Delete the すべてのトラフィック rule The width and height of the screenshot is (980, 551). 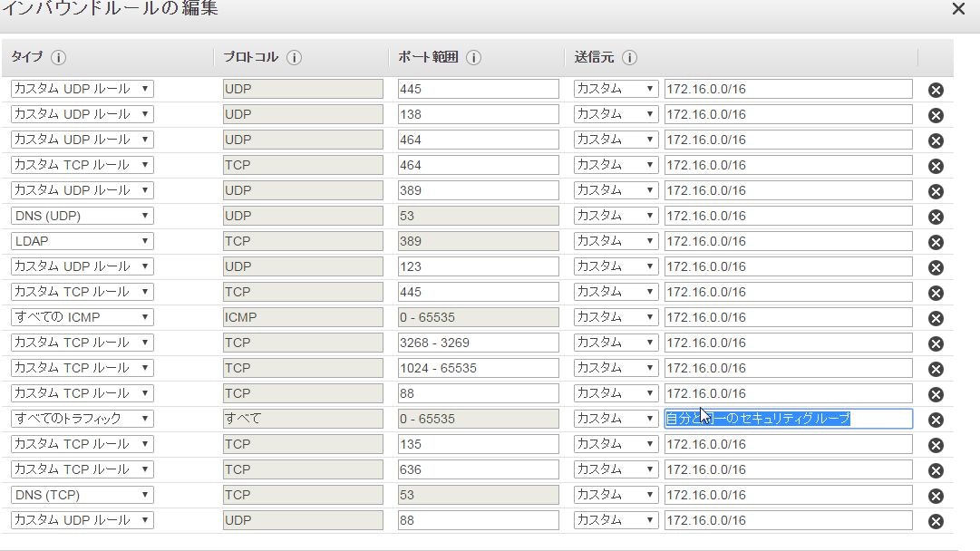coord(936,420)
